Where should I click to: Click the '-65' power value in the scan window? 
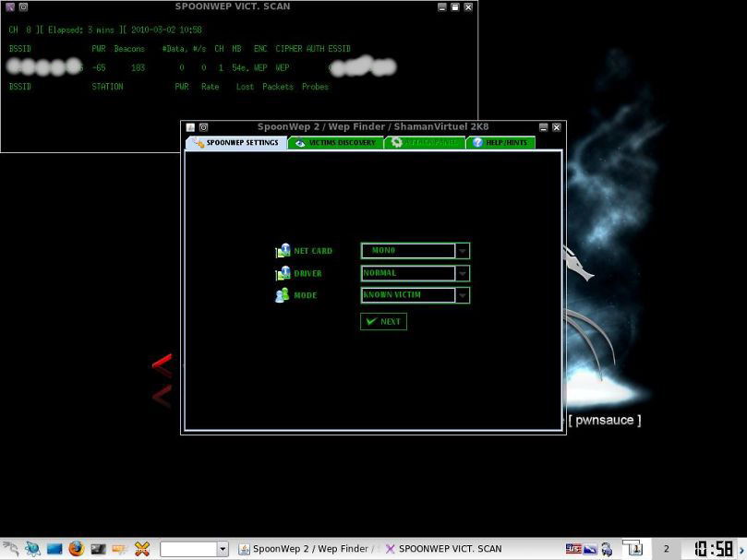(x=99, y=67)
